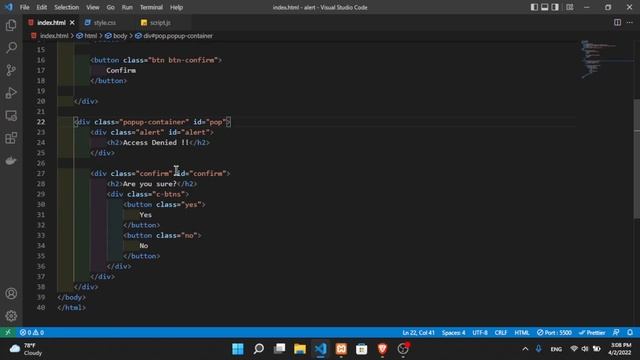Open Remote Explorer view
The width and height of the screenshot is (640, 360).
pyautogui.click(x=11, y=116)
